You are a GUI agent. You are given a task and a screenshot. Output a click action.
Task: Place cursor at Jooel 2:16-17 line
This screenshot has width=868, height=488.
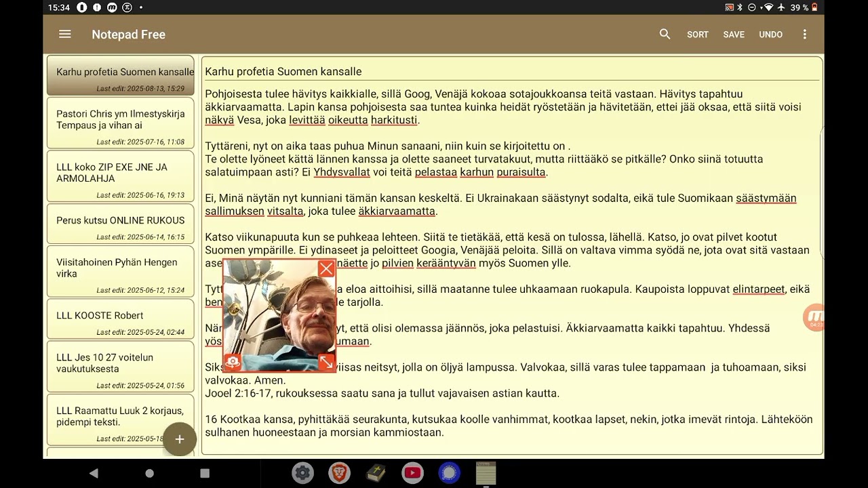(x=382, y=393)
